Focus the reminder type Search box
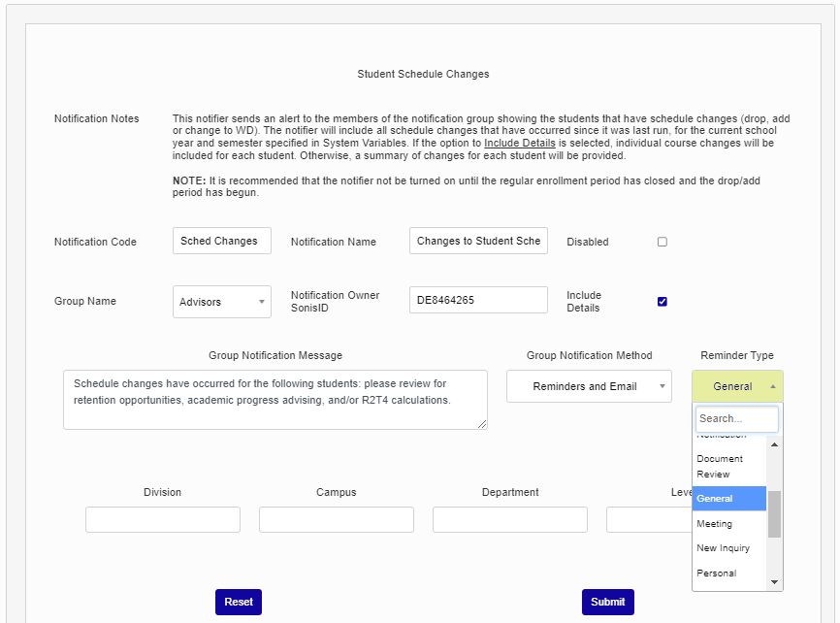840x623 pixels. [x=737, y=419]
